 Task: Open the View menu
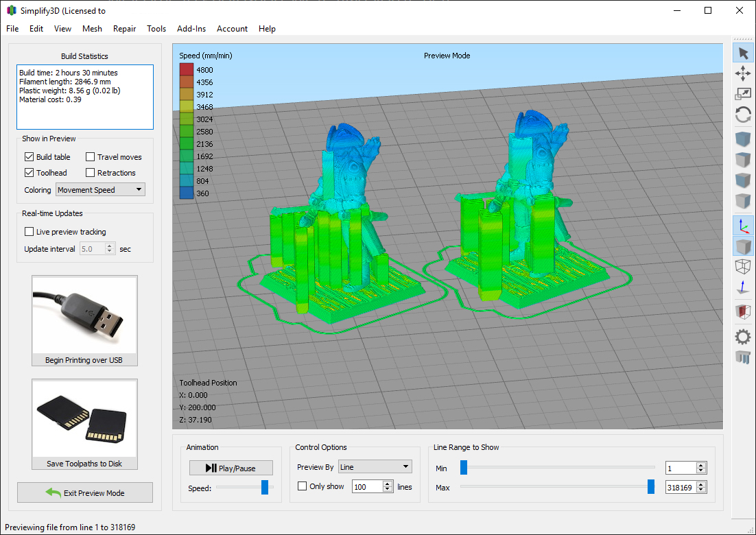(62, 28)
